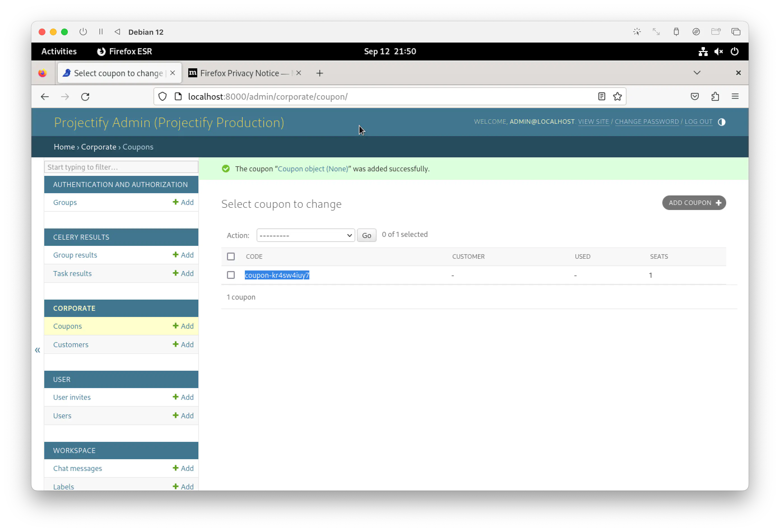Click the View Site link

click(x=593, y=122)
